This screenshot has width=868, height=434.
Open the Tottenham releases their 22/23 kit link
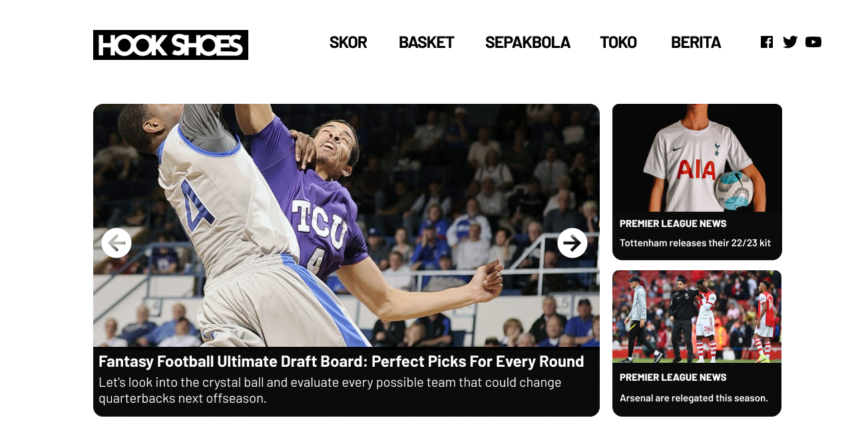(x=695, y=243)
